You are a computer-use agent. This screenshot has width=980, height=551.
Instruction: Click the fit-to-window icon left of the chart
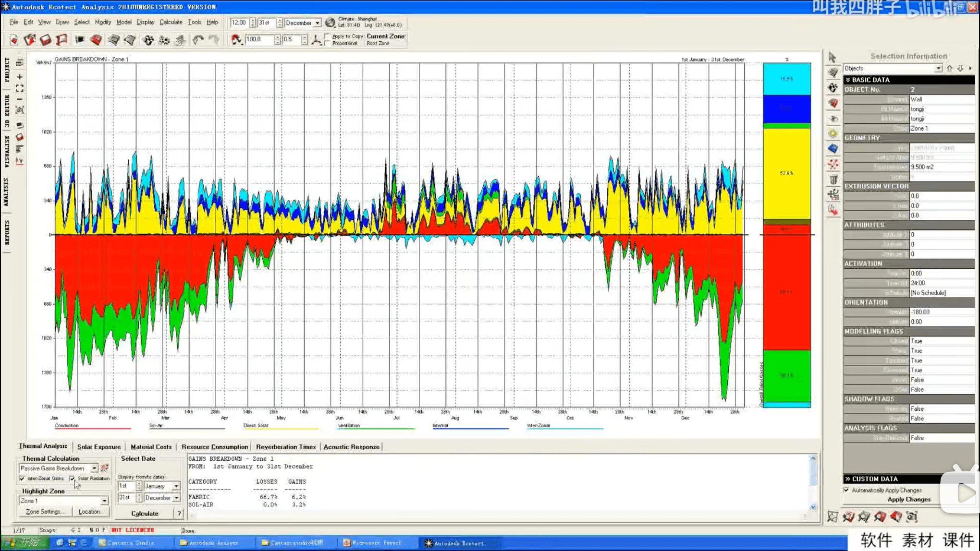[20, 88]
